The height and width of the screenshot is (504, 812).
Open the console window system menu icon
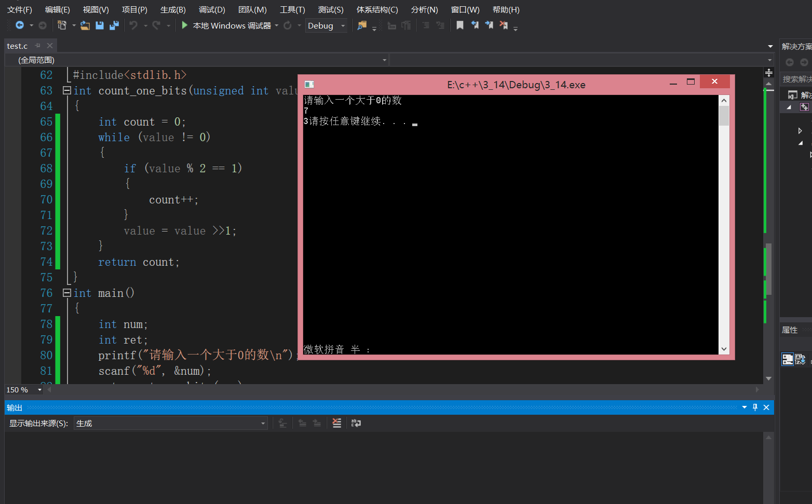click(x=309, y=85)
